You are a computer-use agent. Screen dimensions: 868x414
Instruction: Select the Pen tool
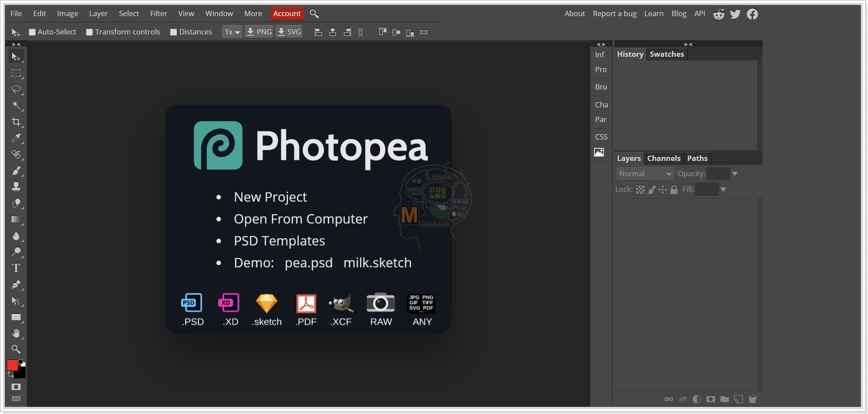tap(16, 284)
